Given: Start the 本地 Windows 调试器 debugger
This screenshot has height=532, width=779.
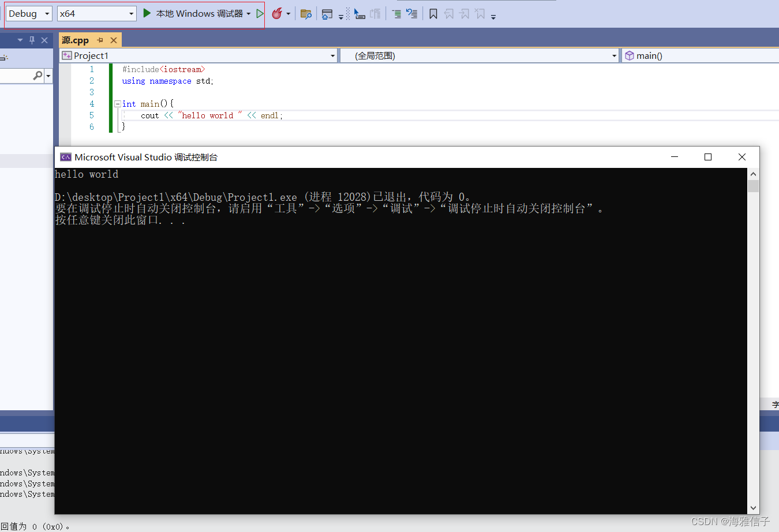Looking at the screenshot, I should point(193,13).
